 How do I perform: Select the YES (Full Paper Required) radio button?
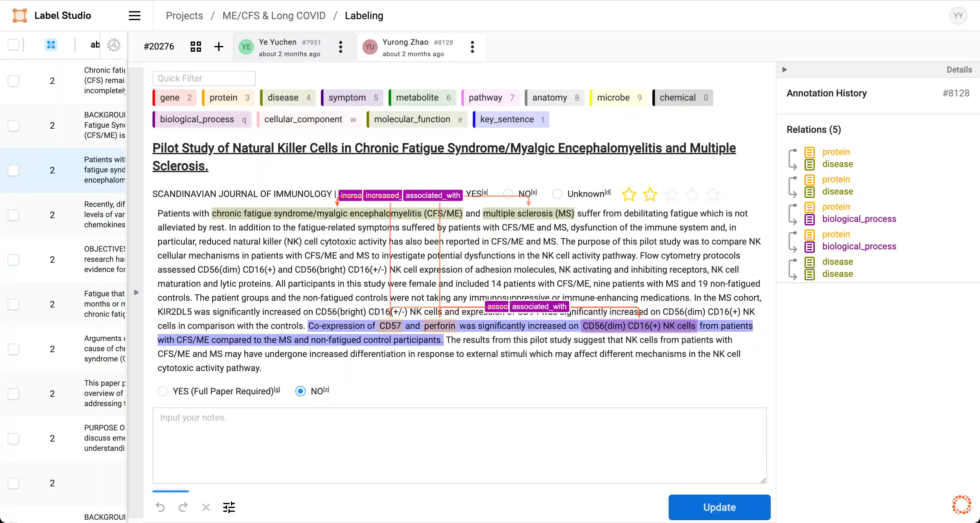163,391
